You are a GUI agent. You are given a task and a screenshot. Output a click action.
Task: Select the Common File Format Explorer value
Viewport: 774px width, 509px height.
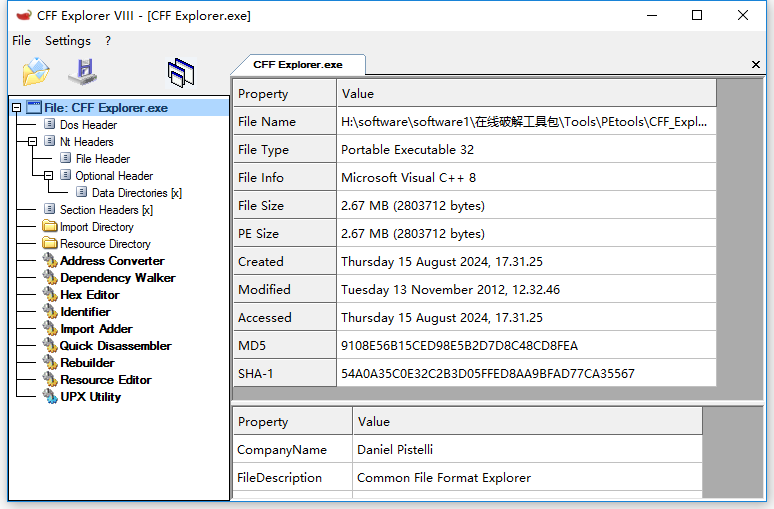[x=528, y=477]
